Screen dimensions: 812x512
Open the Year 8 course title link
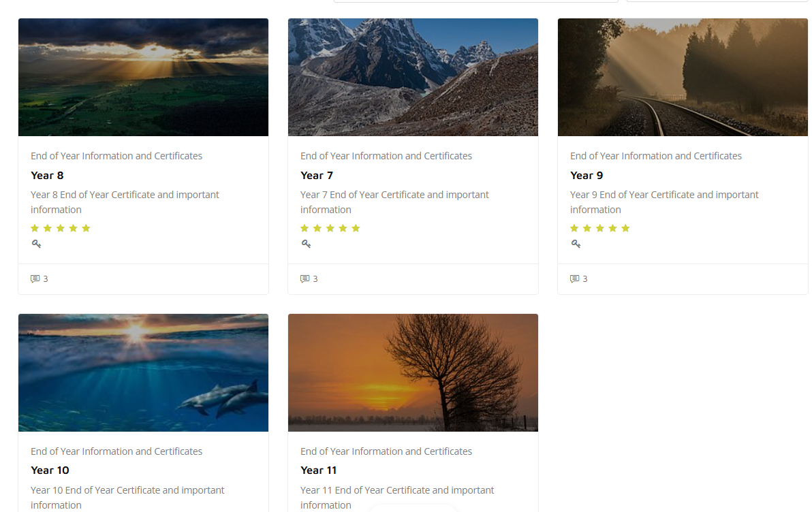(x=47, y=175)
